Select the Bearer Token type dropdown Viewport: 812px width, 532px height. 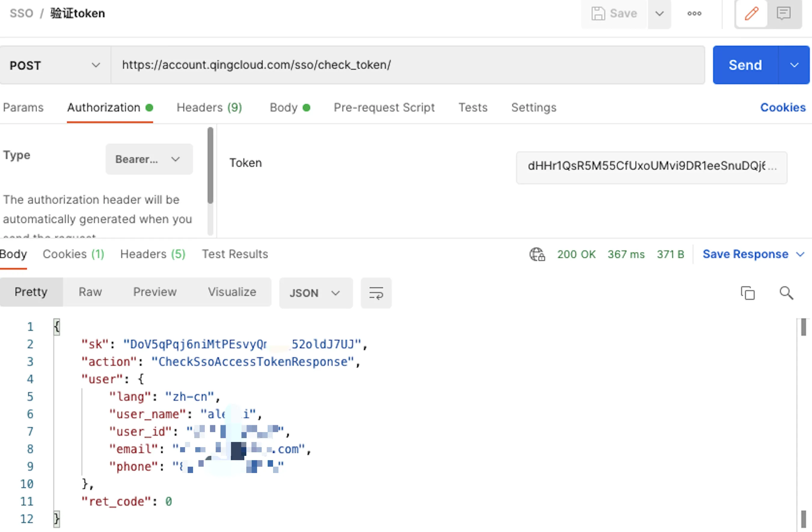coord(145,159)
